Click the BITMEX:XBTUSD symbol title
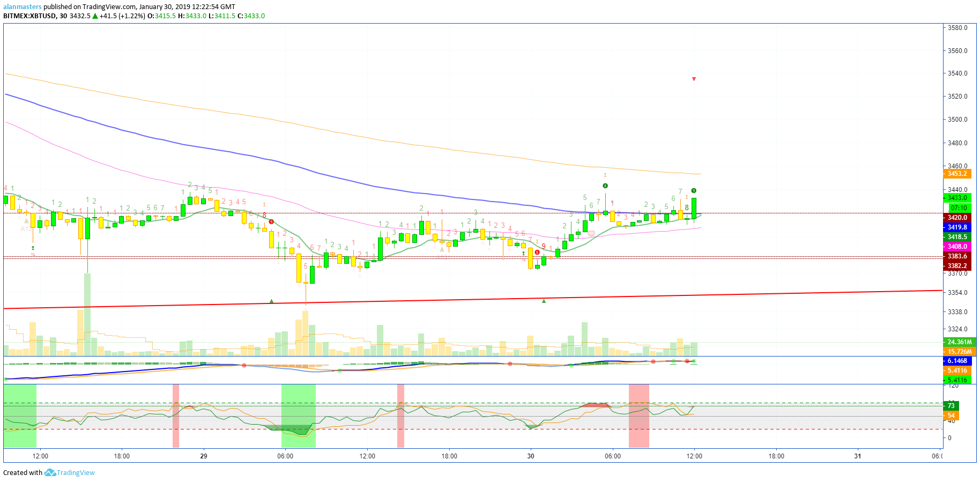The image size is (980, 482). point(29,16)
